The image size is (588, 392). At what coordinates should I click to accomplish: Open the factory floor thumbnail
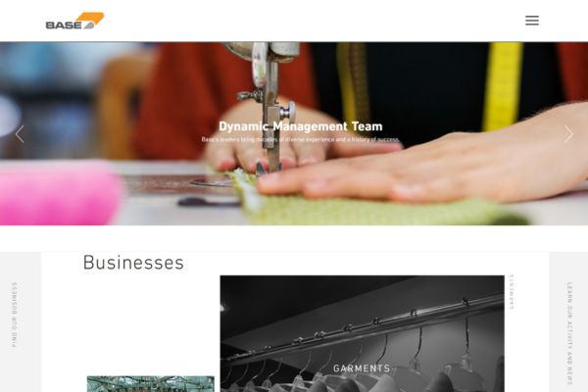(x=151, y=384)
